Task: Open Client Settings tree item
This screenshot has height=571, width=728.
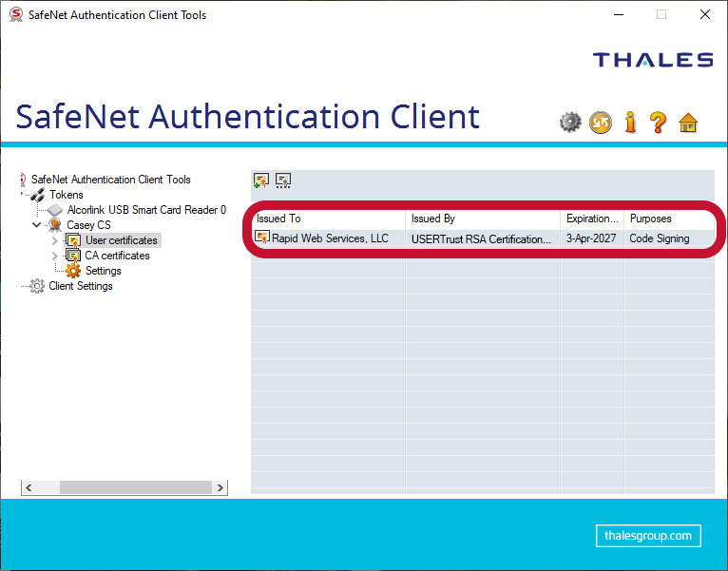Action: [x=81, y=286]
